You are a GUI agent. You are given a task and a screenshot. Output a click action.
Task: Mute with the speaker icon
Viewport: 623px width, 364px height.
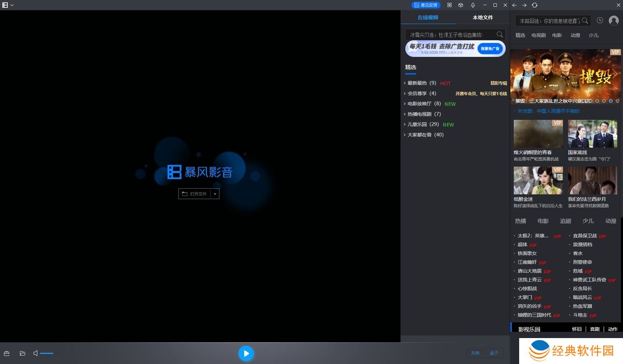point(35,353)
